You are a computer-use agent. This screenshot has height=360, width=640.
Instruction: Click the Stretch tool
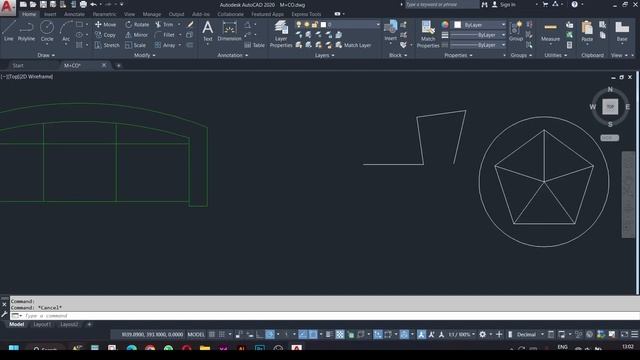point(107,45)
